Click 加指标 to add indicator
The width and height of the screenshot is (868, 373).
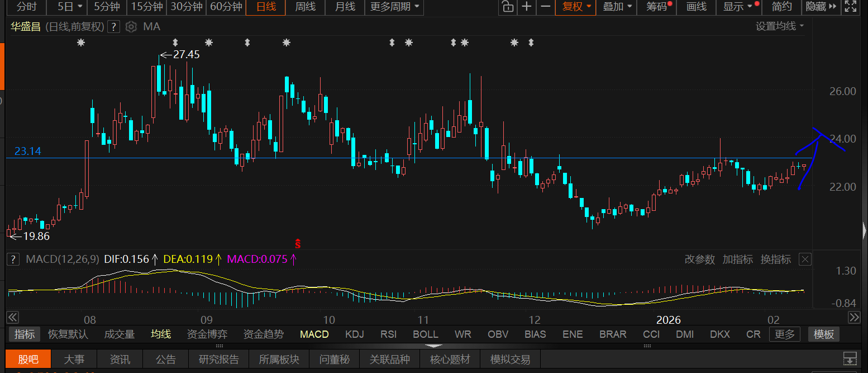[x=737, y=259]
